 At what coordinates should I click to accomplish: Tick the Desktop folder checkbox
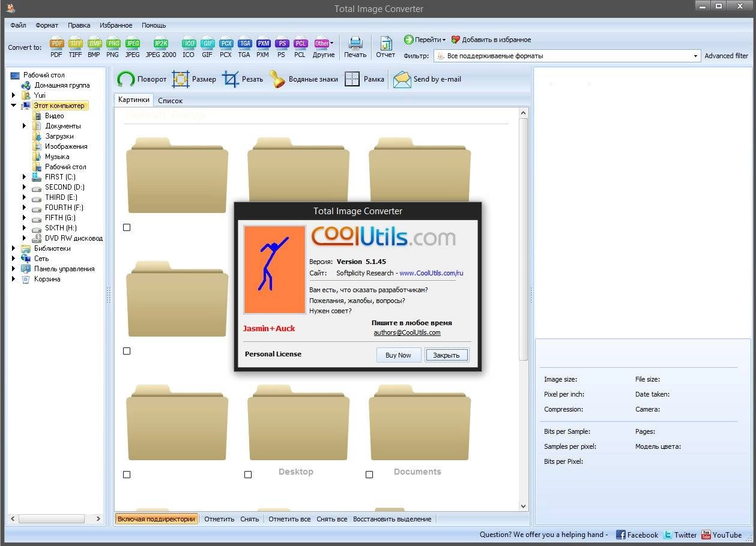(248, 475)
